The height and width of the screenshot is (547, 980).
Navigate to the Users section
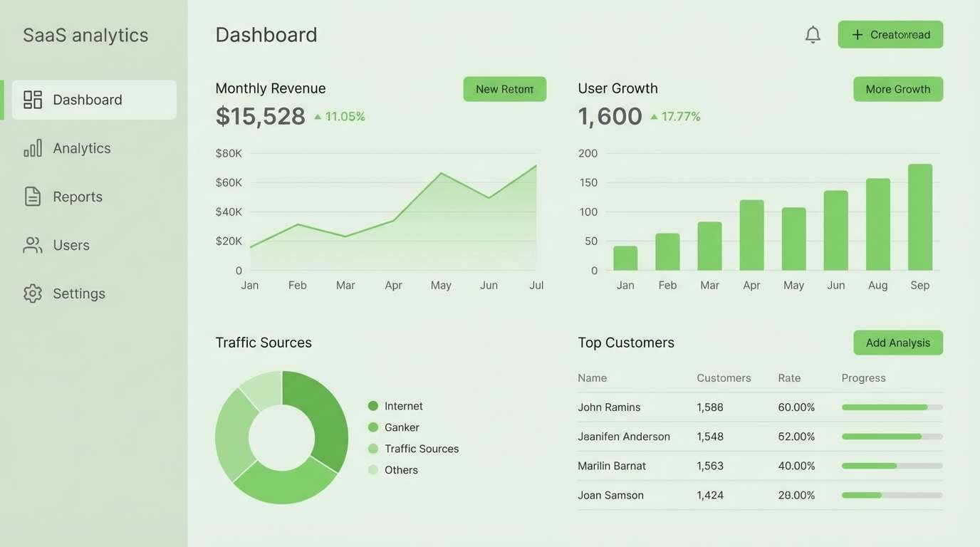click(71, 245)
